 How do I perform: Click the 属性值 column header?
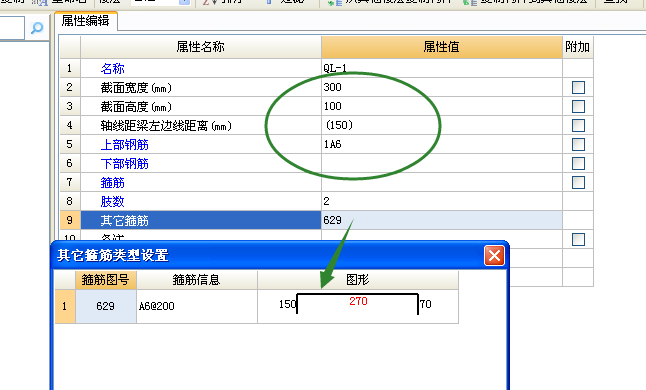click(x=442, y=47)
